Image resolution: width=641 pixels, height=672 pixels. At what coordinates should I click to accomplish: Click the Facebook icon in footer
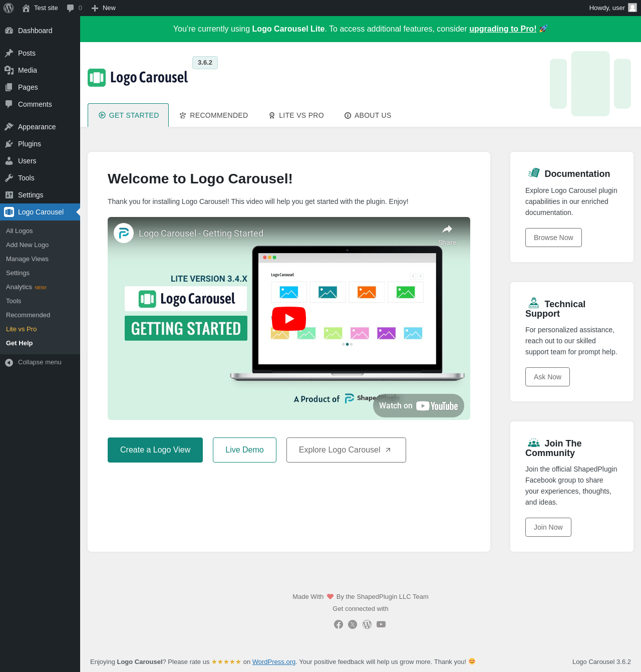pos(339,624)
